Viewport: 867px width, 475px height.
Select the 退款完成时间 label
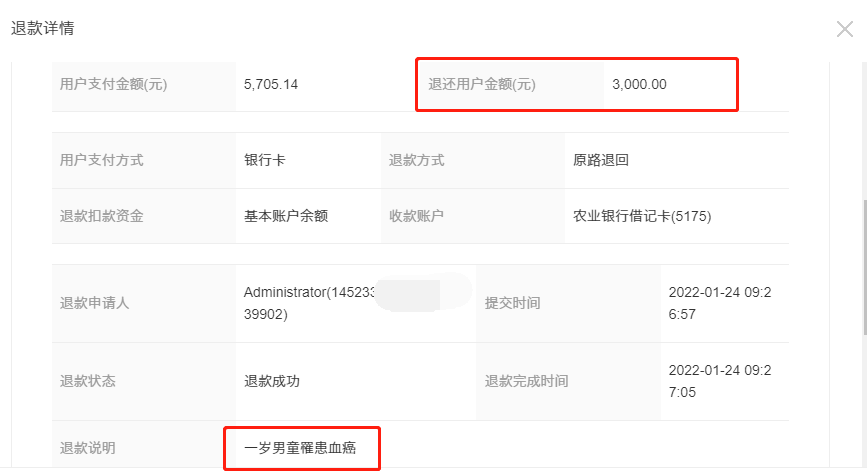pos(526,382)
